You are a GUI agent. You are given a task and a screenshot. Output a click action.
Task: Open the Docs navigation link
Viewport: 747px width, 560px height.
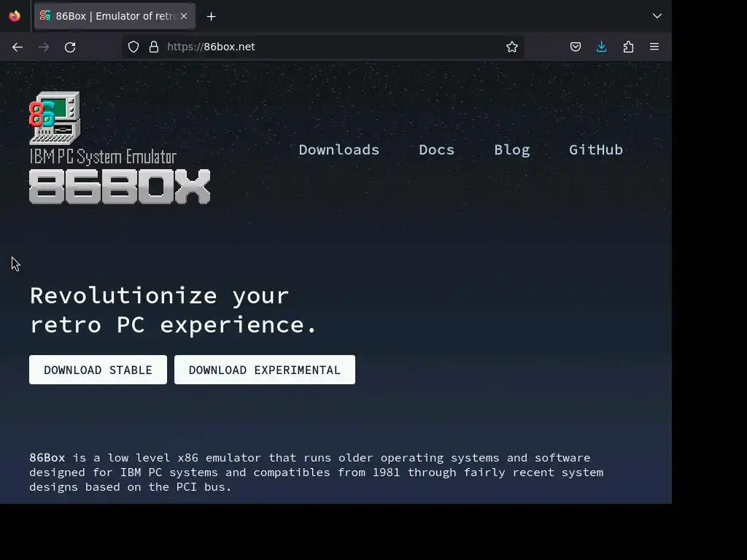pos(436,150)
